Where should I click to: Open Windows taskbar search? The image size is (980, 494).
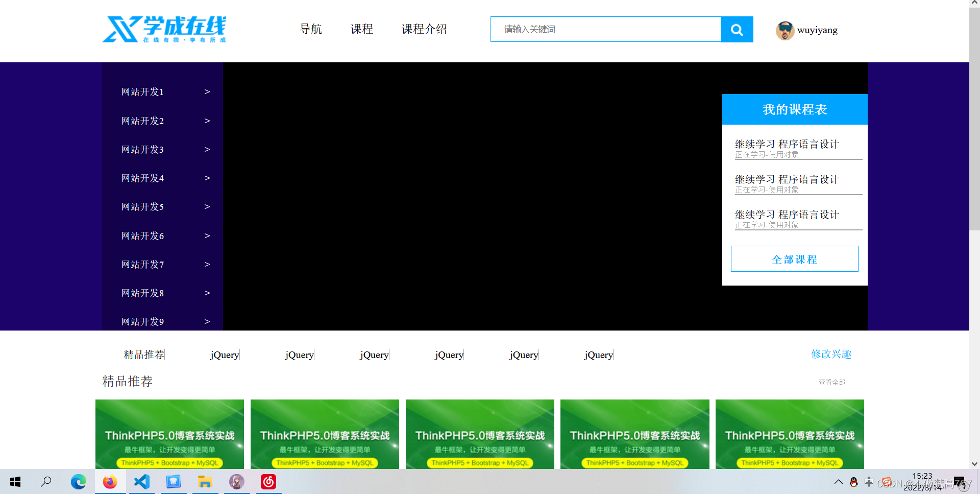tap(46, 482)
